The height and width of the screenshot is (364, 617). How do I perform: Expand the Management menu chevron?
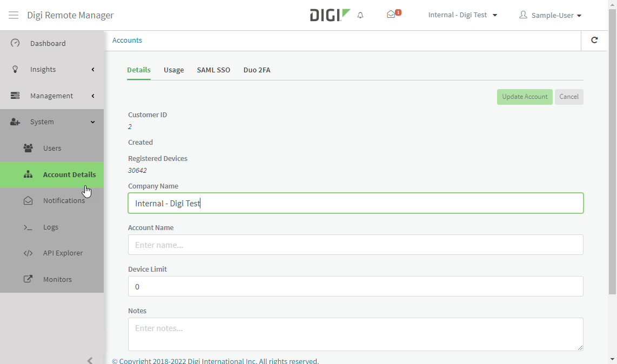click(93, 96)
